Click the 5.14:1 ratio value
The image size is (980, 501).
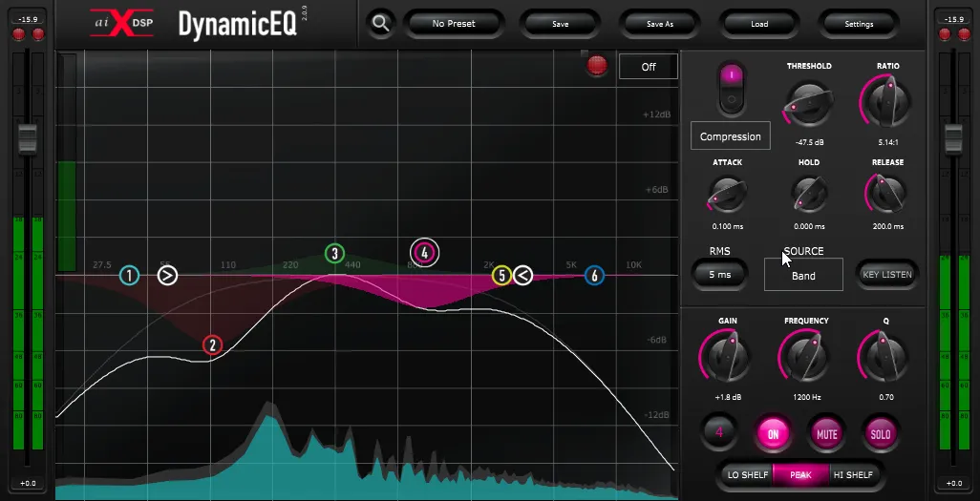(x=888, y=142)
